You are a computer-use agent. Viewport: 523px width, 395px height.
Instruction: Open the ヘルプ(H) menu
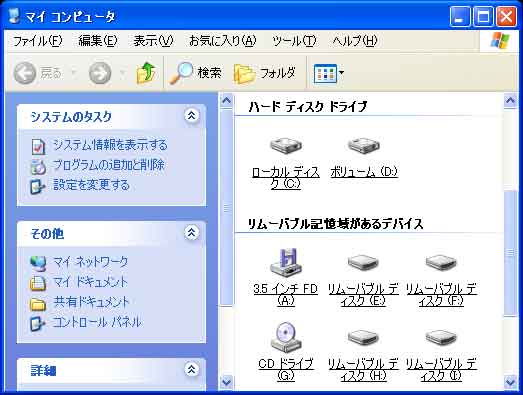coord(355,41)
